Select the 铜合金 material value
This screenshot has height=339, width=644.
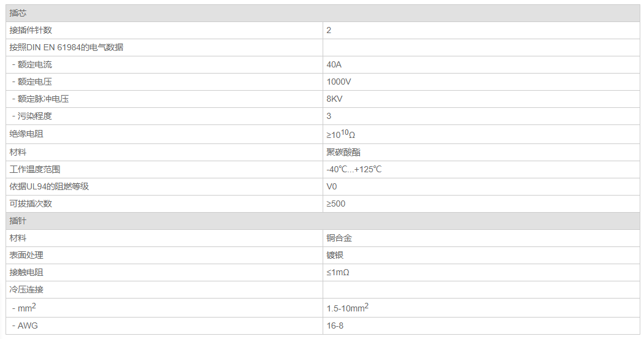click(339, 238)
